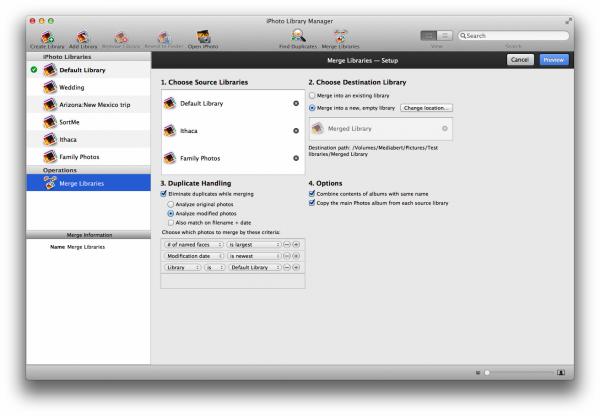Choose Merge into an existing library
The width and height of the screenshot is (600, 416).
(312, 95)
